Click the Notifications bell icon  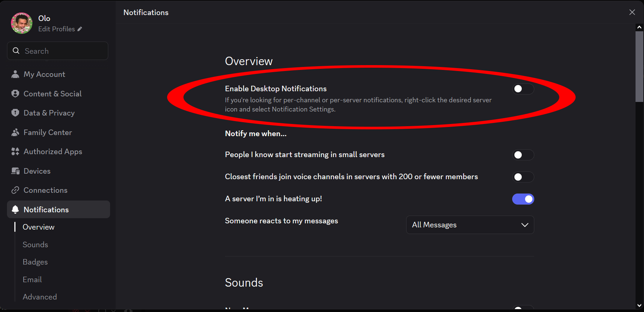click(x=15, y=210)
